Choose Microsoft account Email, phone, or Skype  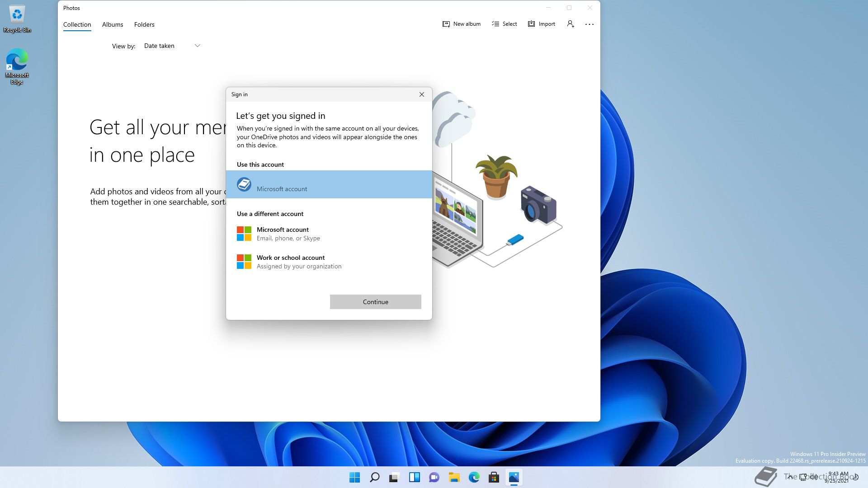coord(329,234)
